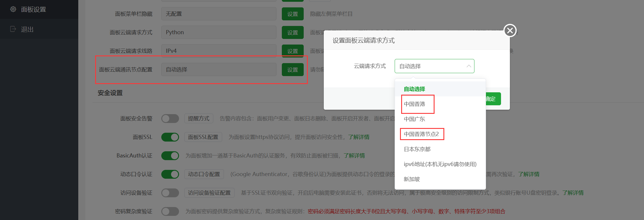Open 面板SSL配置 button
Image resolution: width=644 pixels, height=220 pixels.
(x=203, y=137)
